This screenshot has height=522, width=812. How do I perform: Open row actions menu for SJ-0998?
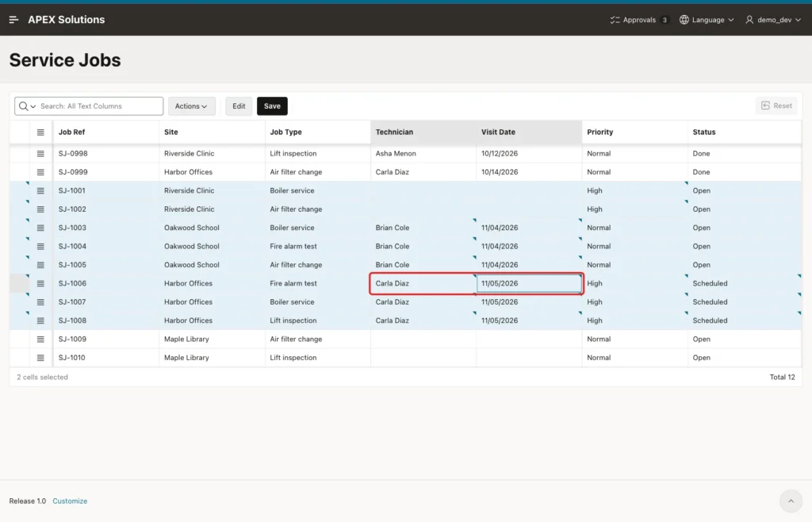click(x=40, y=154)
